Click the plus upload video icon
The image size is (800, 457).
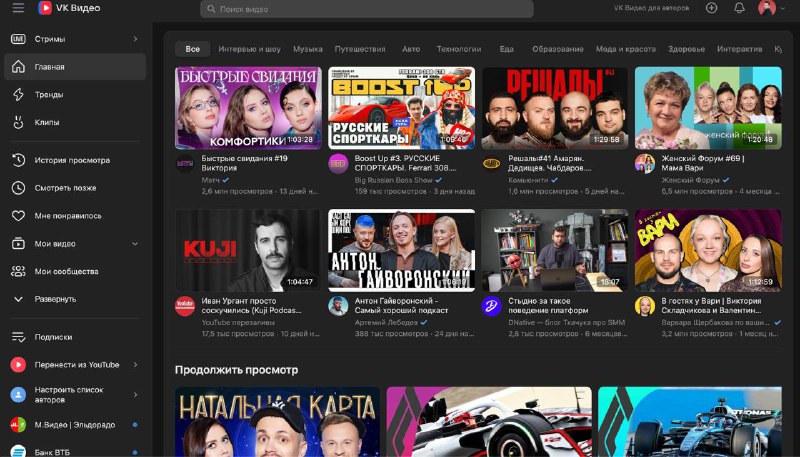coord(711,8)
